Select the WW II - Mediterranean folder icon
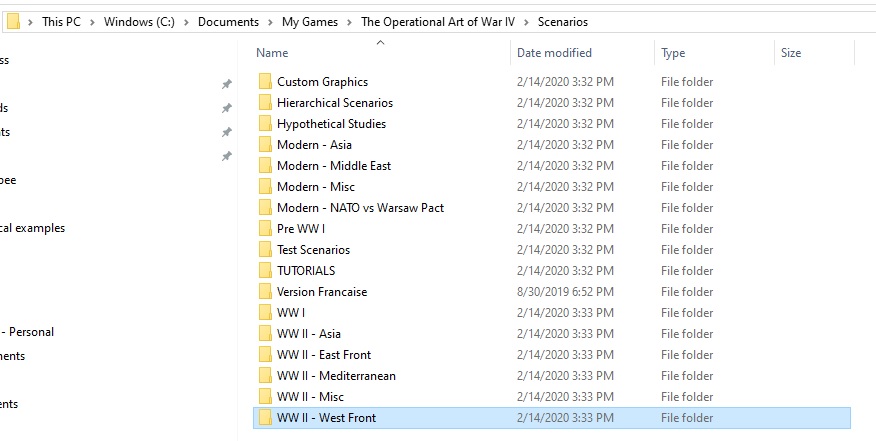This screenshot has height=441, width=876. click(265, 376)
